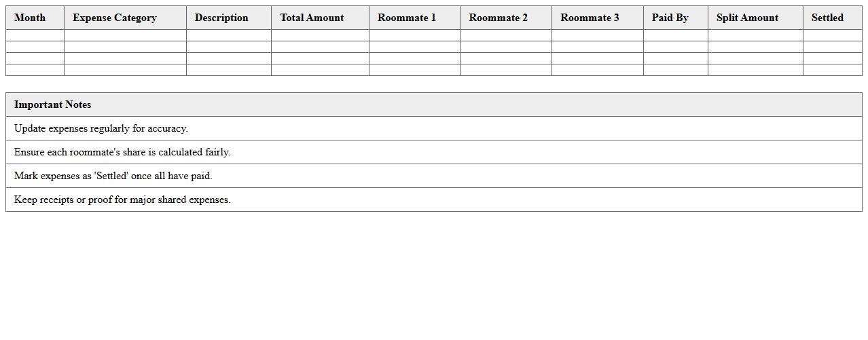The width and height of the screenshot is (868, 340).
Task: Click the 'Keep receipts or proof' note
Action: tap(122, 200)
